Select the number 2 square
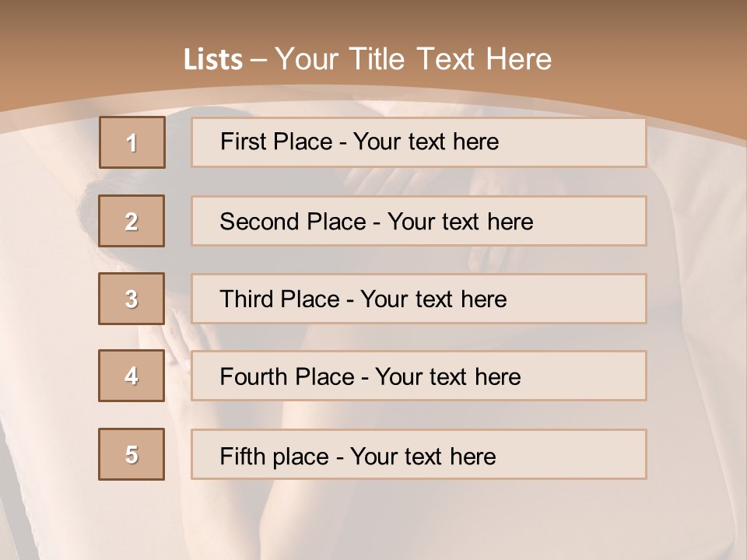 (x=132, y=221)
